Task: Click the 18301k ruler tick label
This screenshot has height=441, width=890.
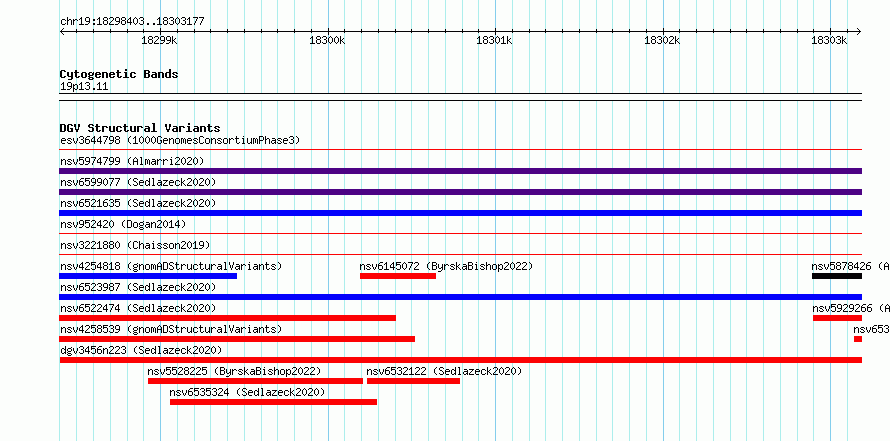Action: pyautogui.click(x=494, y=41)
